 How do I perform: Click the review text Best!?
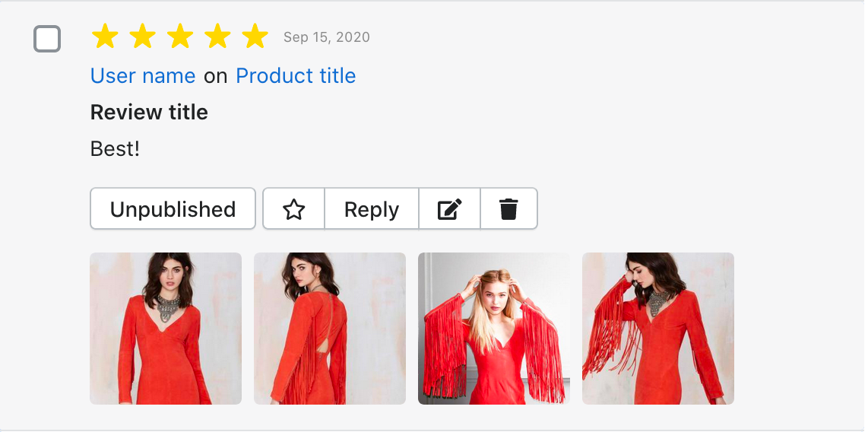tap(115, 148)
